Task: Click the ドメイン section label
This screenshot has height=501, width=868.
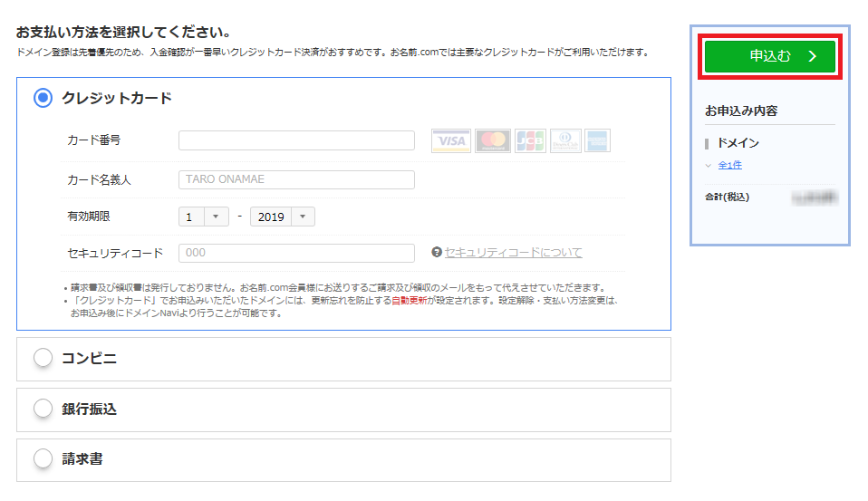Action: pyautogui.click(x=738, y=143)
